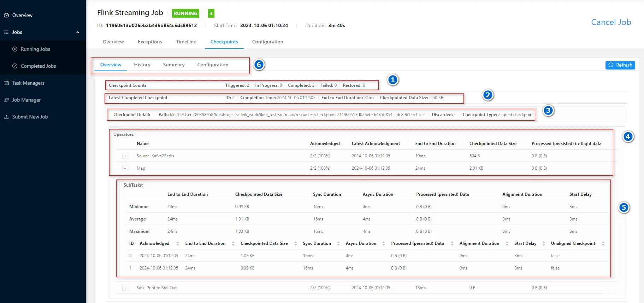The height and width of the screenshot is (303, 644).
Task: Collapse the Map operator row
Action: [125, 168]
